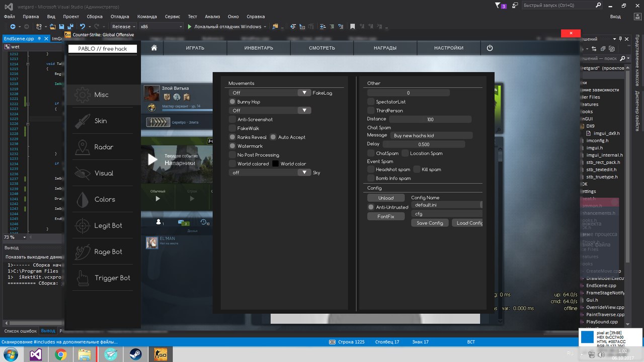This screenshot has height=362, width=644.
Task: Click the home icon in game menu
Action: click(154, 48)
